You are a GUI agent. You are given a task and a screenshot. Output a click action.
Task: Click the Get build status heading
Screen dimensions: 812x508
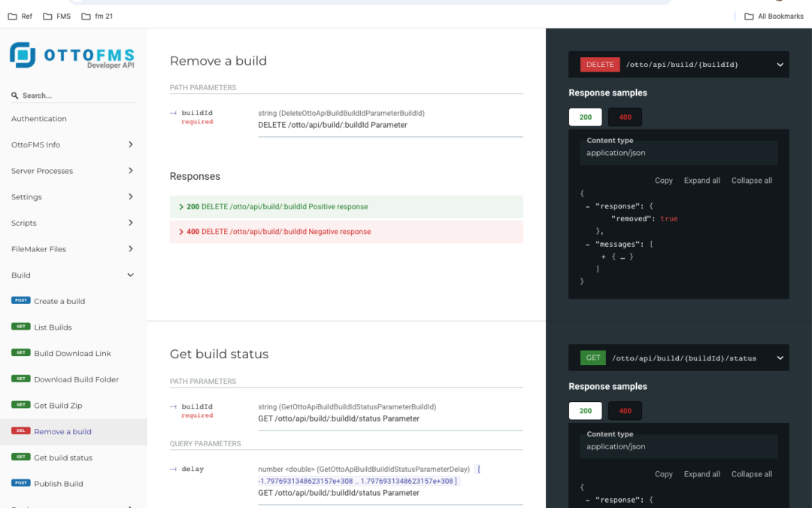point(219,354)
